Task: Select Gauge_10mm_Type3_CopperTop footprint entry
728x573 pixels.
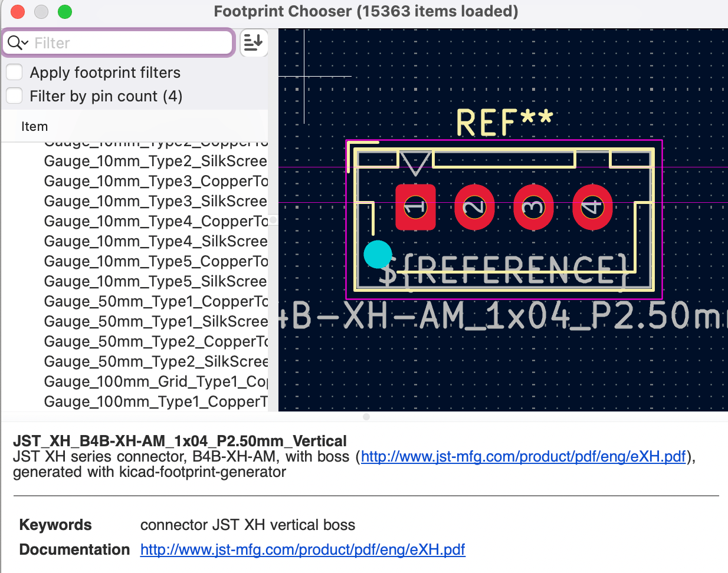Action: pyautogui.click(x=155, y=181)
